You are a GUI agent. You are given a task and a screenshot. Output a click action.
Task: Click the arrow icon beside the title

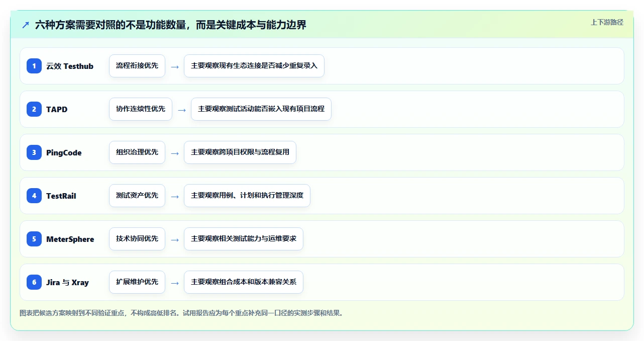coord(26,25)
